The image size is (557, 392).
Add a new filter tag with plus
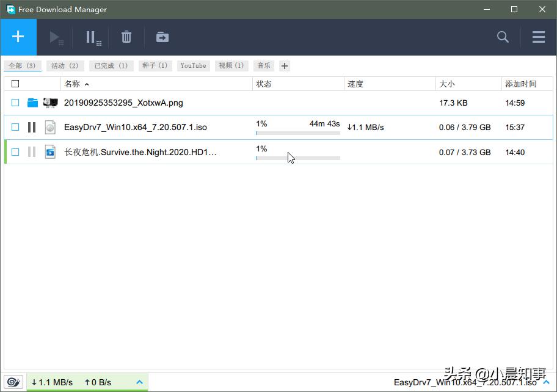click(285, 66)
